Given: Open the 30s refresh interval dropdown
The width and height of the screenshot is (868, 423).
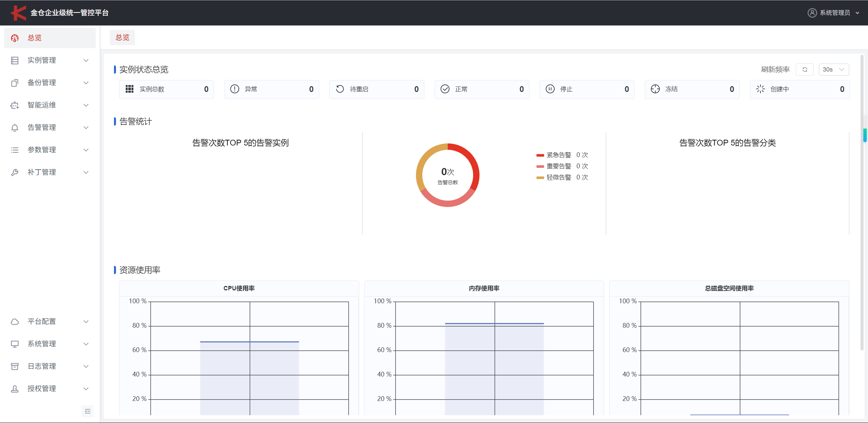Looking at the screenshot, I should coord(833,70).
